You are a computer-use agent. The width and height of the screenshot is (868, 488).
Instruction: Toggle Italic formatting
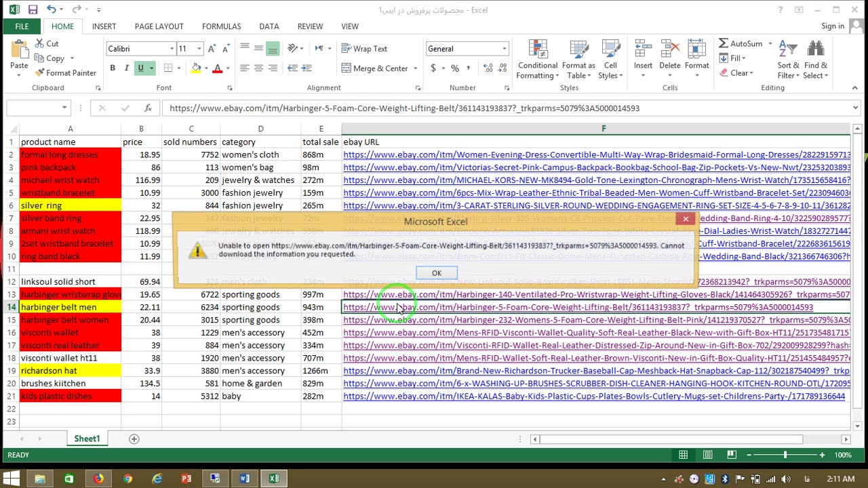pyautogui.click(x=126, y=68)
